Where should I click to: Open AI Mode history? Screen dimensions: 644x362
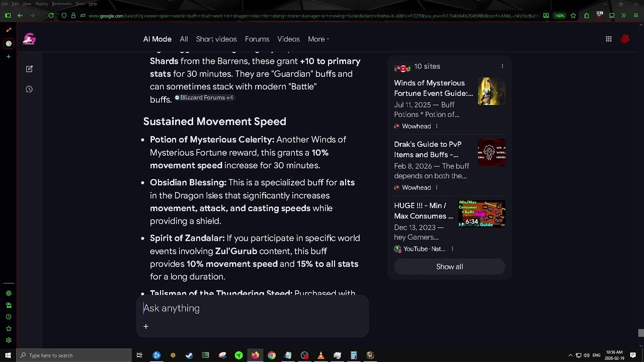coord(29,89)
